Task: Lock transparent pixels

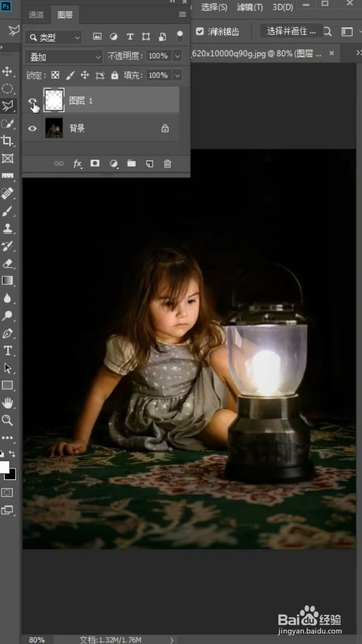Action: coord(55,75)
